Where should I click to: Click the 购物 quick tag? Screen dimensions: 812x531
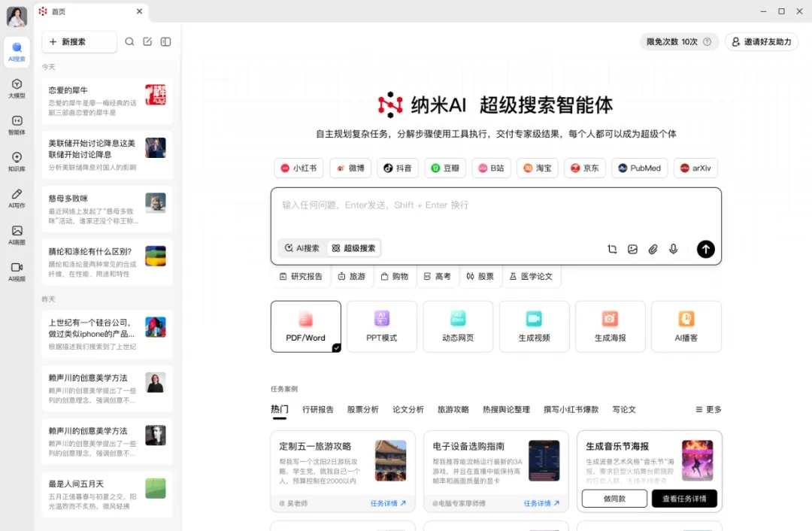395,276
